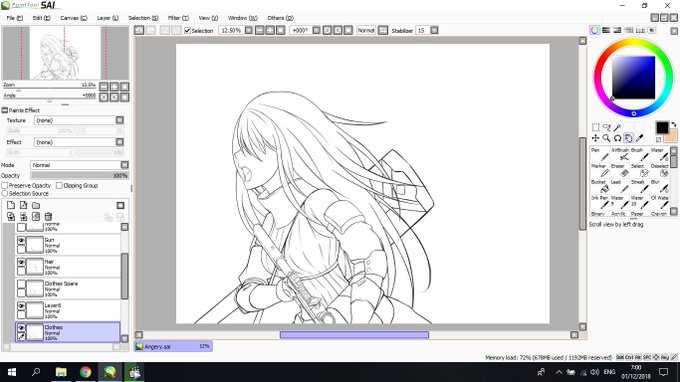Open the Others menu
This screenshot has height=382, width=680.
click(280, 18)
